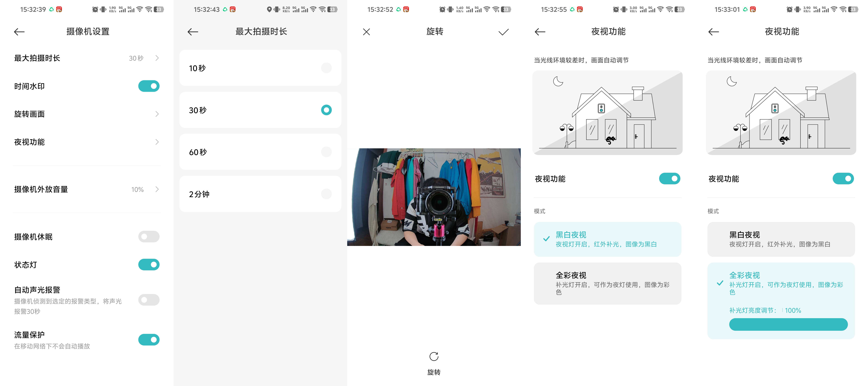Viewport: 868px width, 386px height.
Task: Go back from 最大拍摄时长 screen
Action: [x=193, y=32]
